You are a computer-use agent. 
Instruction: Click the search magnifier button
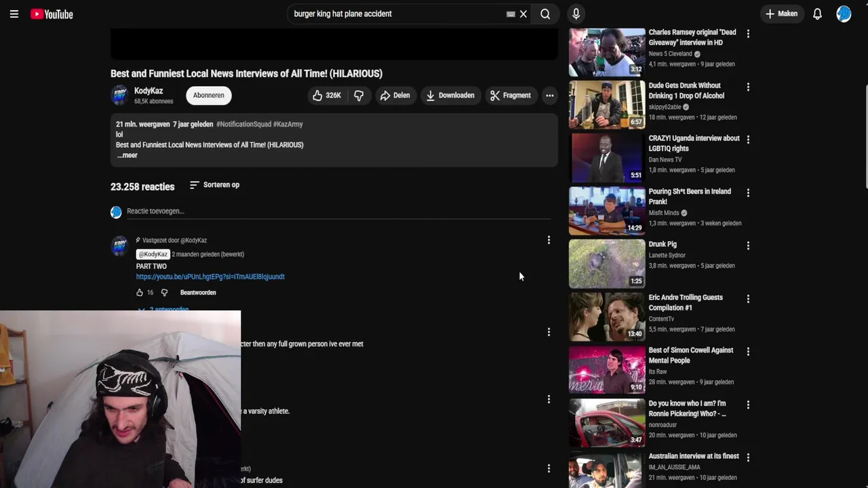[545, 14]
